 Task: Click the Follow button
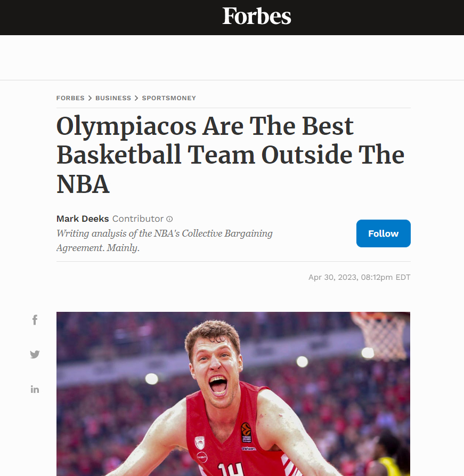(x=383, y=233)
